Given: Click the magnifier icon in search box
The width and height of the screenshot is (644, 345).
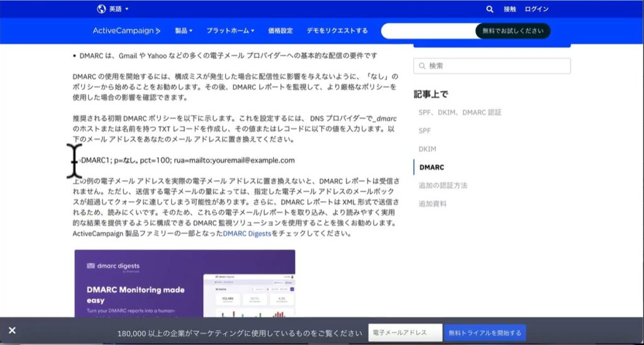Looking at the screenshot, I should coord(422,66).
